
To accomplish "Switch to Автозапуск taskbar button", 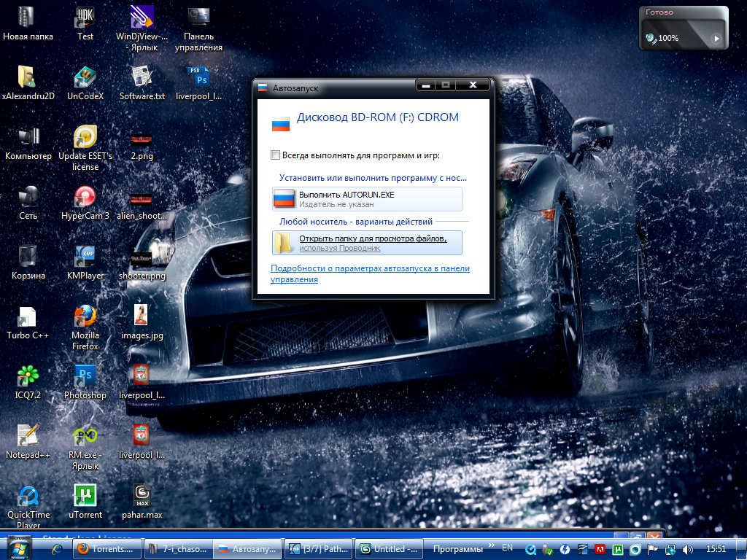I will click(248, 549).
